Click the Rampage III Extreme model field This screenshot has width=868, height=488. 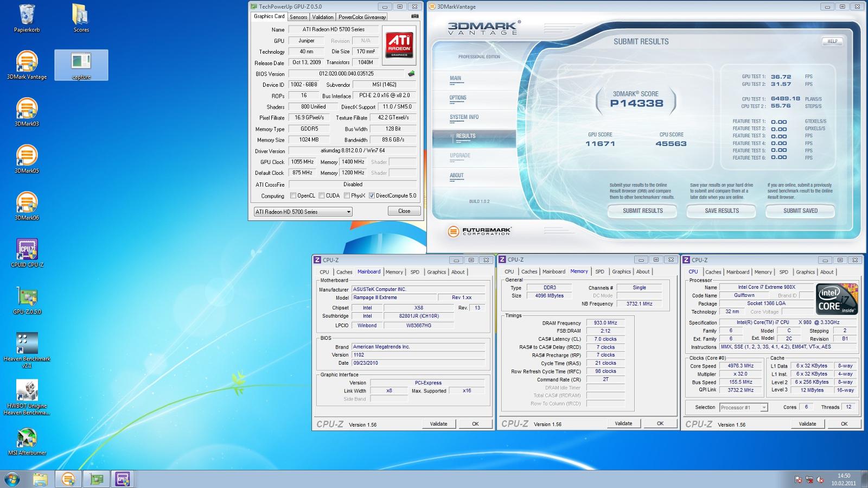[394, 297]
